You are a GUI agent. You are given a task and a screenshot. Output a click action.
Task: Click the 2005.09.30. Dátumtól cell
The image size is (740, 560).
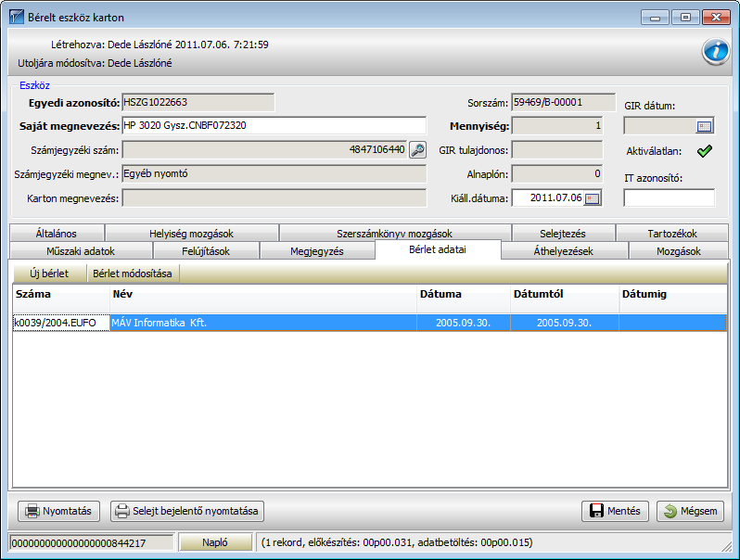(x=565, y=323)
